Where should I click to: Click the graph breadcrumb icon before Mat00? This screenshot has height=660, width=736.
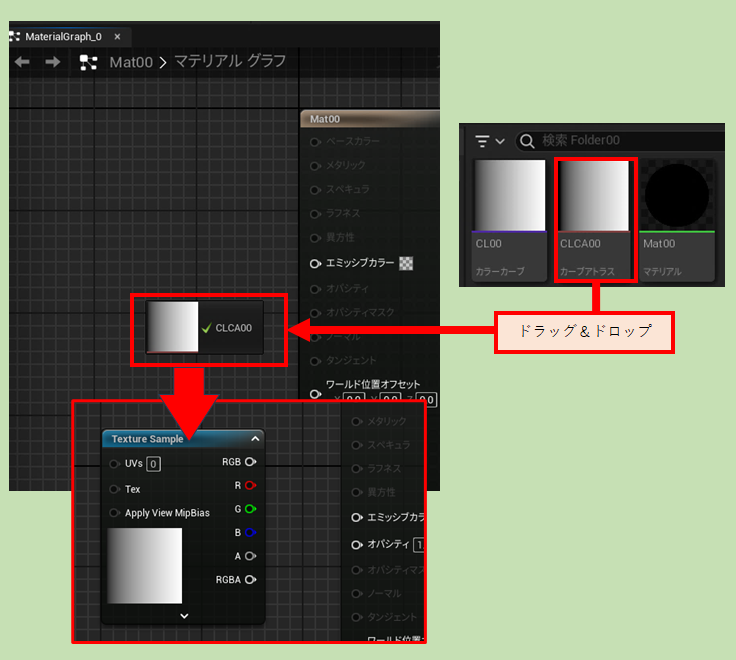coord(88,62)
